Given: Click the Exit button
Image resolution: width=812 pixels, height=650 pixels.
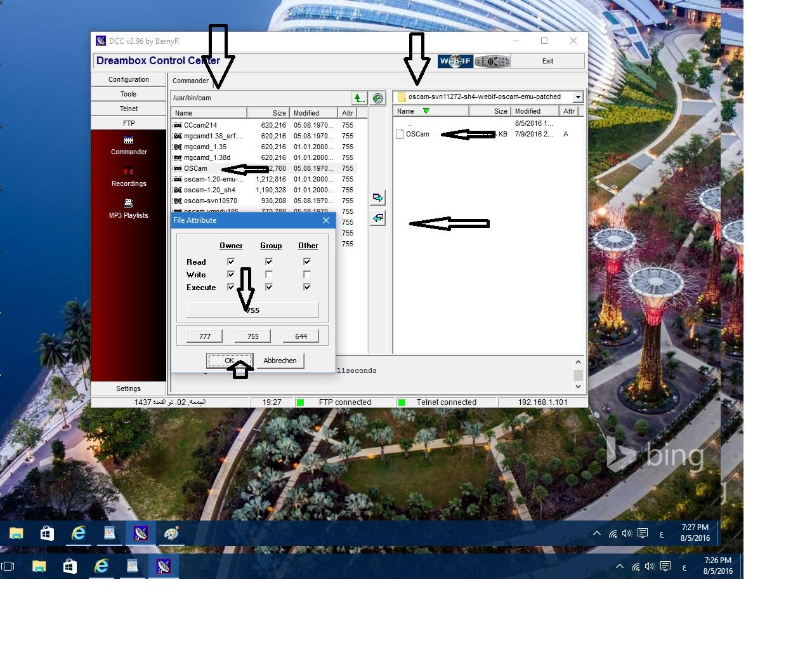Looking at the screenshot, I should 547,61.
